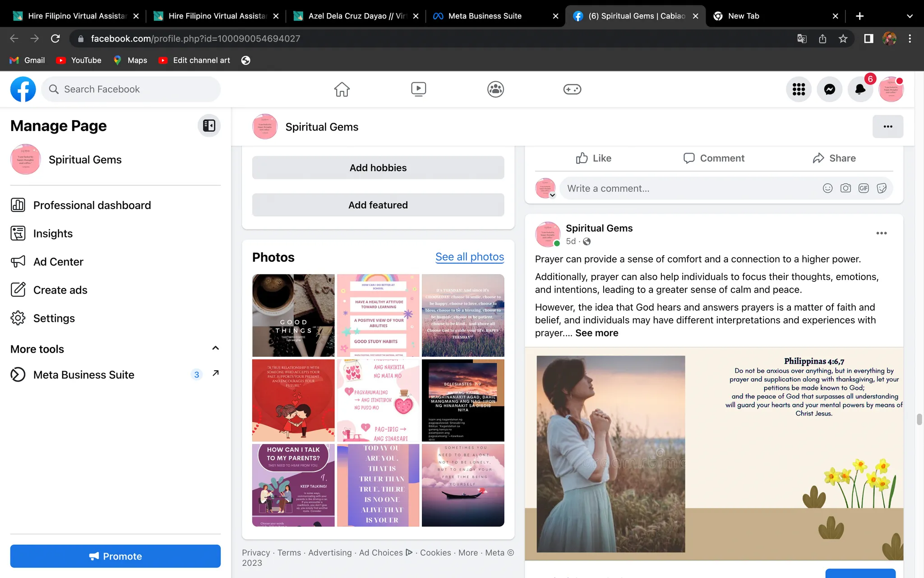
Task: Collapse the More tools section
Action: coord(215,348)
